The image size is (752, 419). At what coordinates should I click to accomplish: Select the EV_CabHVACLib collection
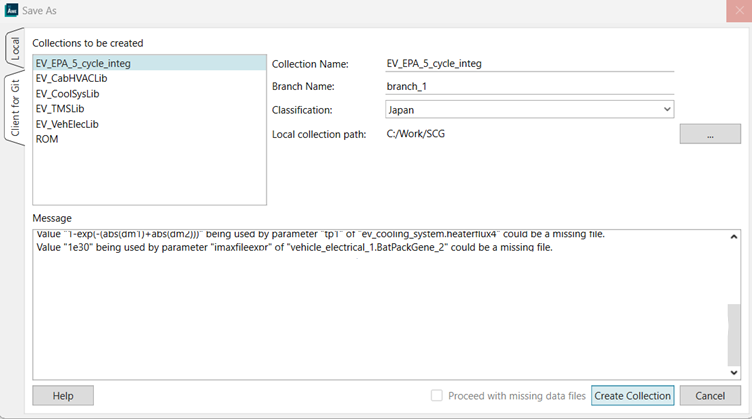pos(149,78)
